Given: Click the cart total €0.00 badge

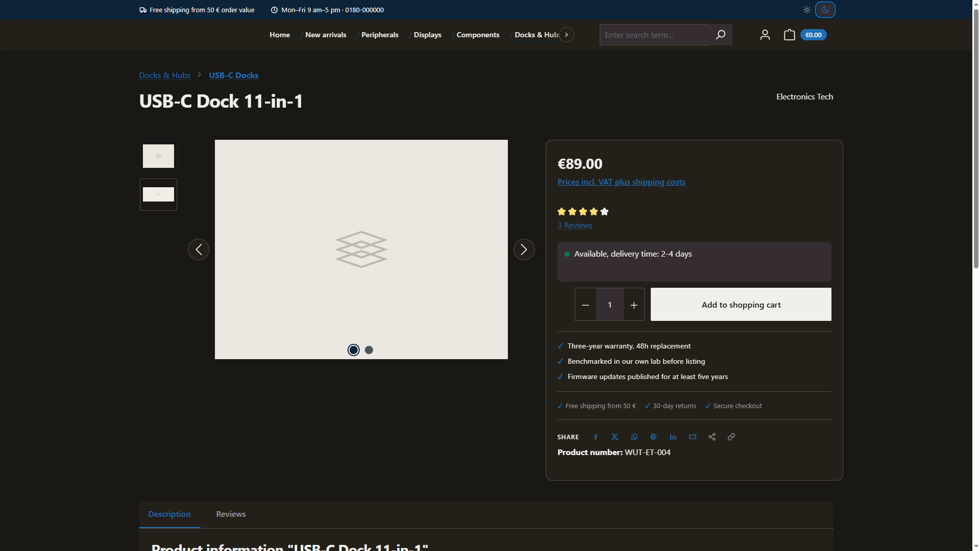Looking at the screenshot, I should click(814, 35).
